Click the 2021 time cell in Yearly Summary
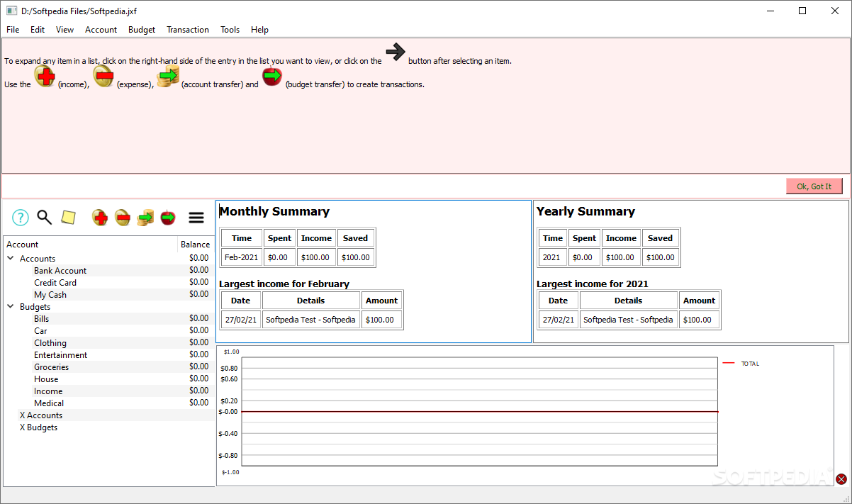This screenshot has height=504, width=852. click(552, 258)
